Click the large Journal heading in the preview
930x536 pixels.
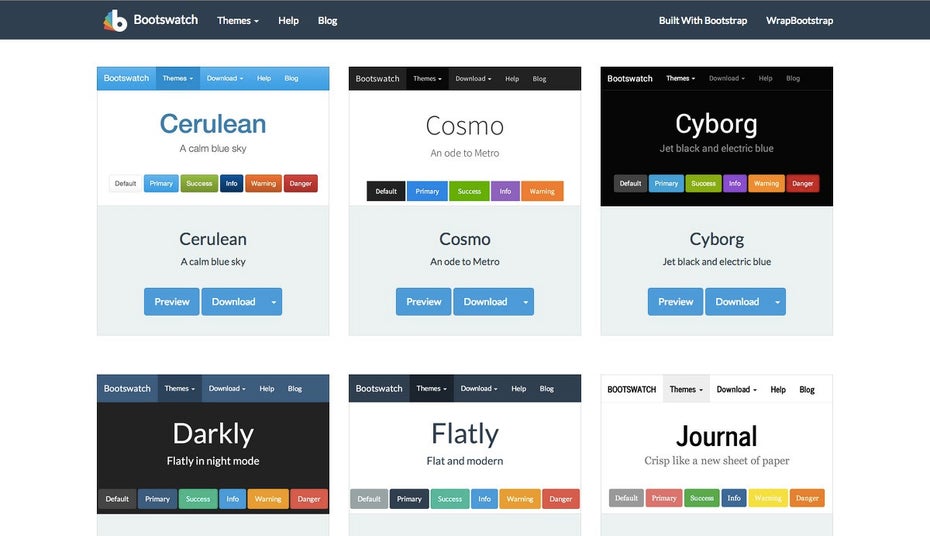pyautogui.click(x=716, y=436)
